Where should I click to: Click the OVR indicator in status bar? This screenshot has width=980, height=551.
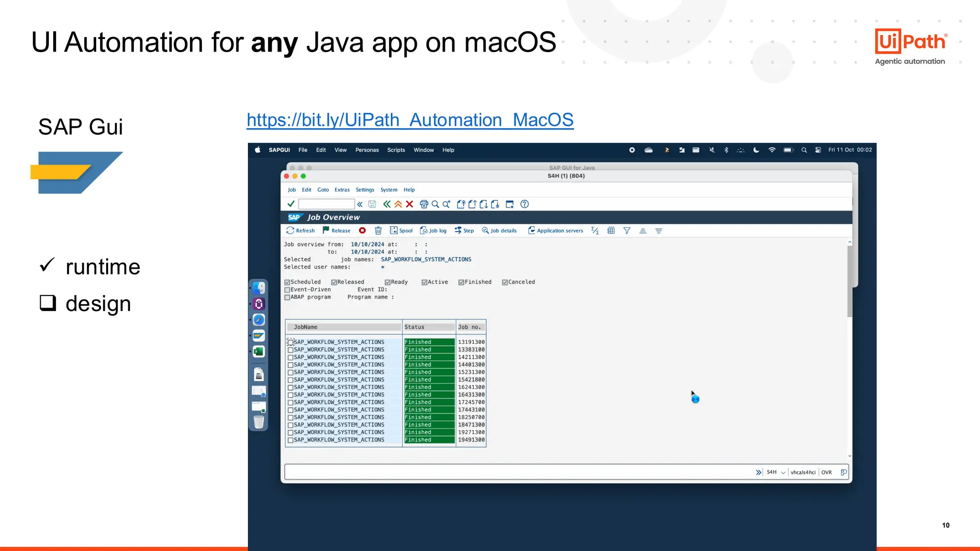826,473
